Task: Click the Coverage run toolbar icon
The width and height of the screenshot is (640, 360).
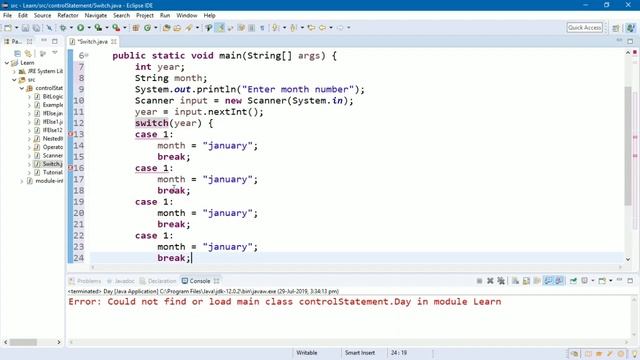Action: [98, 27]
